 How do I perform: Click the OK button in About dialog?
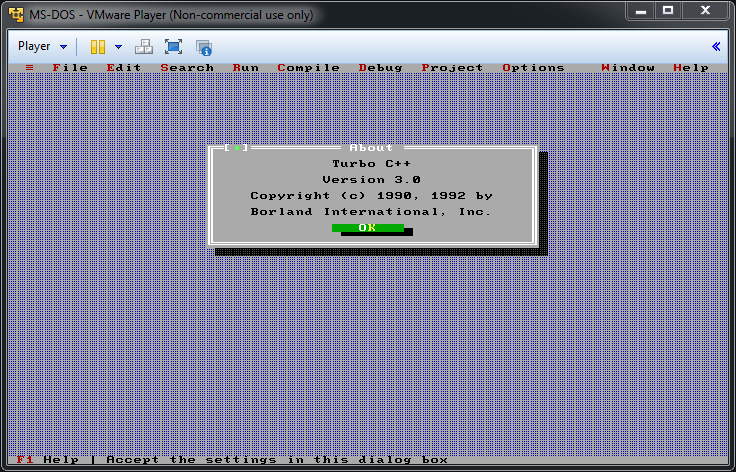[x=368, y=228]
